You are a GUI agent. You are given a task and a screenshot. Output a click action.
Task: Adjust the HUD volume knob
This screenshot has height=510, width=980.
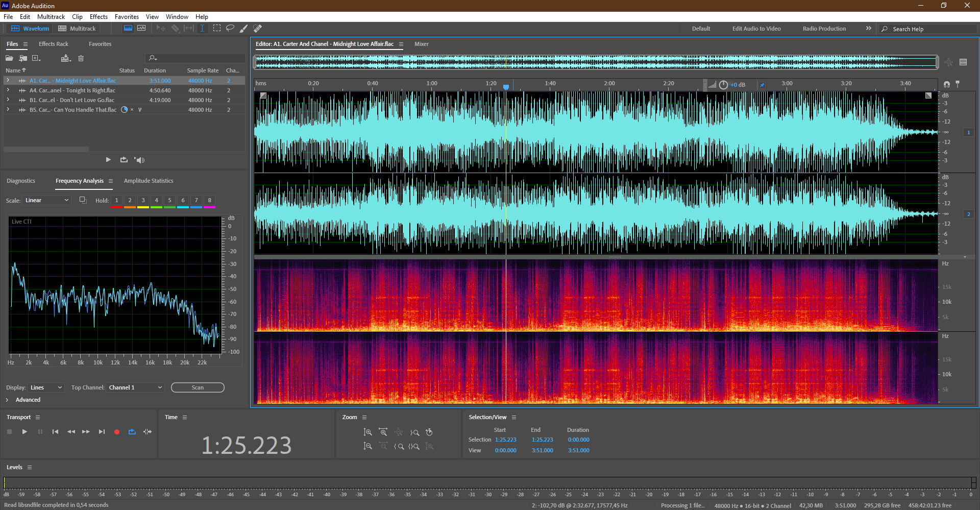pyautogui.click(x=723, y=85)
